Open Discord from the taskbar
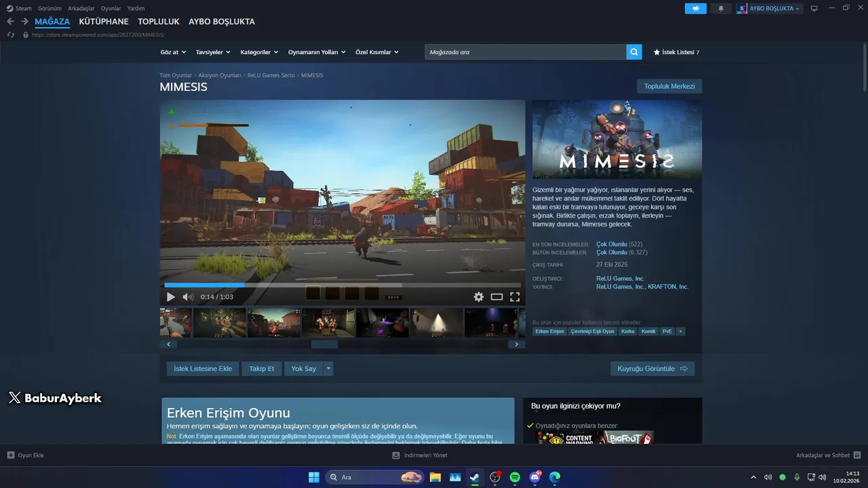 (535, 477)
